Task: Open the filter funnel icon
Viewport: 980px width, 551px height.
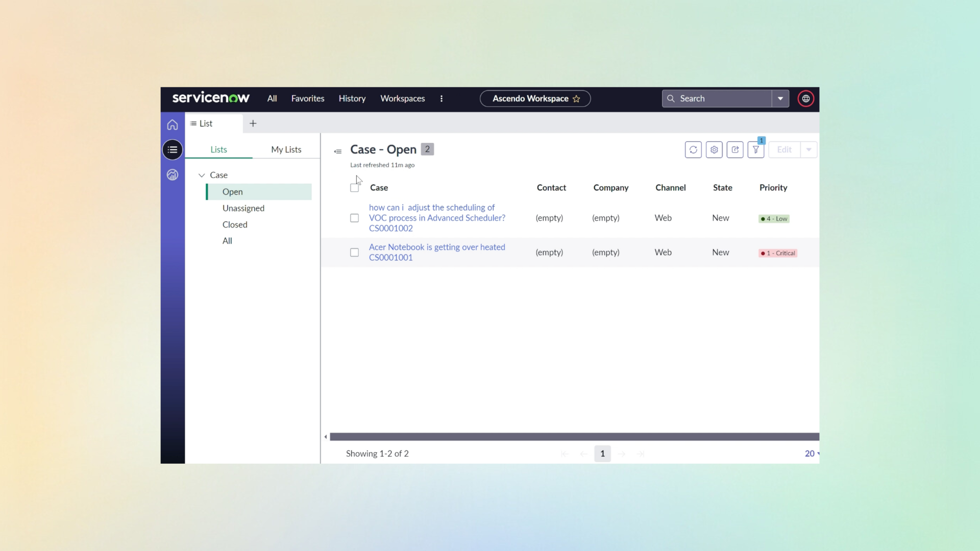Action: click(756, 149)
